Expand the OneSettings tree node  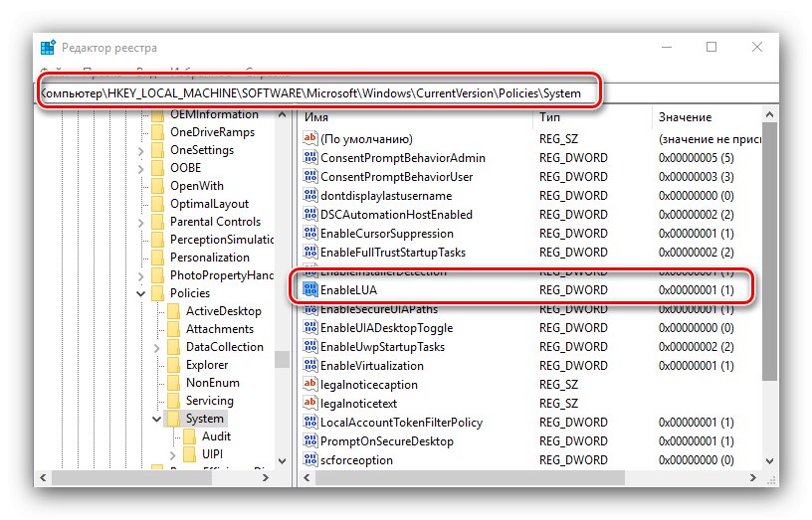point(141,151)
